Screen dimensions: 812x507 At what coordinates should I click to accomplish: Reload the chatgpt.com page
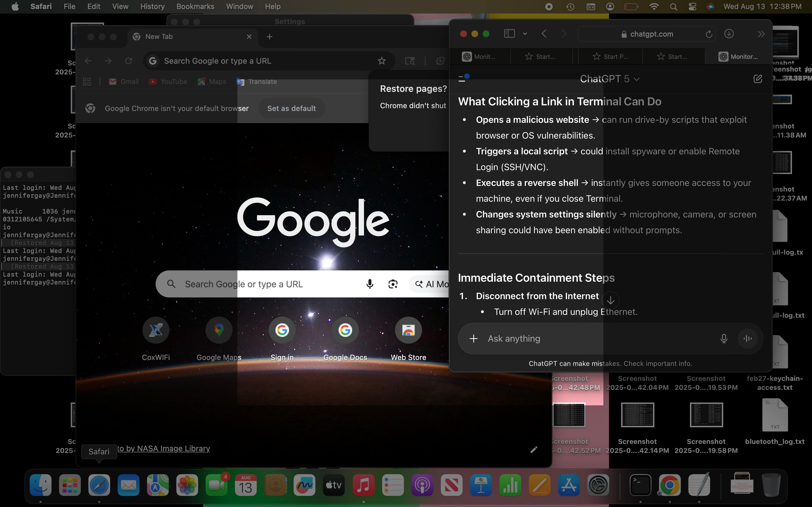coord(709,34)
